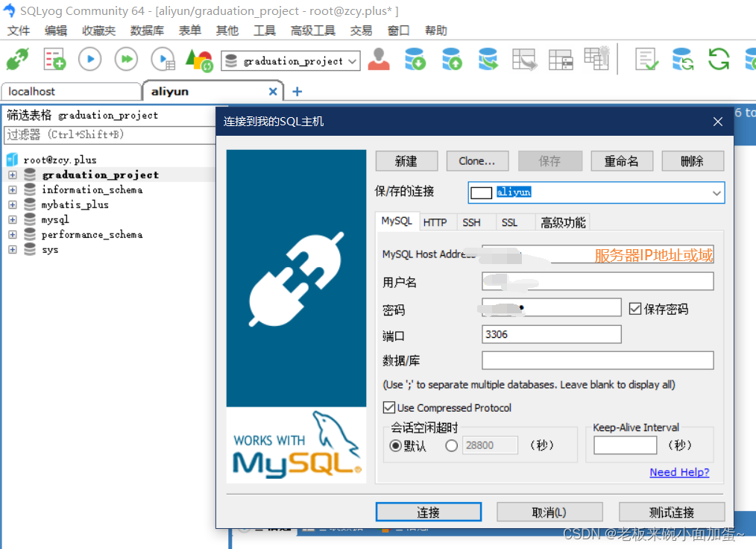Expand the sys tree node
The height and width of the screenshot is (549, 756).
[x=13, y=249]
